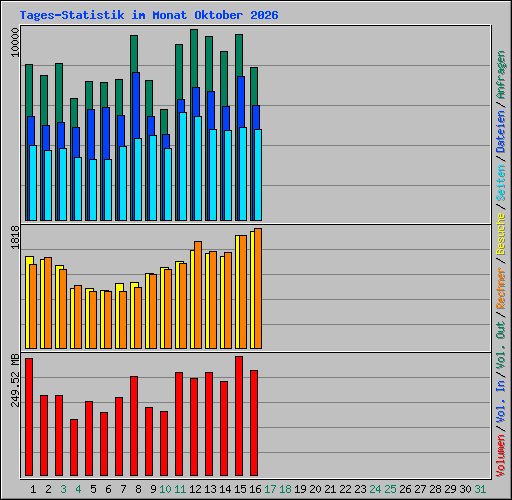Click the dark blue Dateien bar for day 8
The image size is (512, 500).
tap(136, 105)
